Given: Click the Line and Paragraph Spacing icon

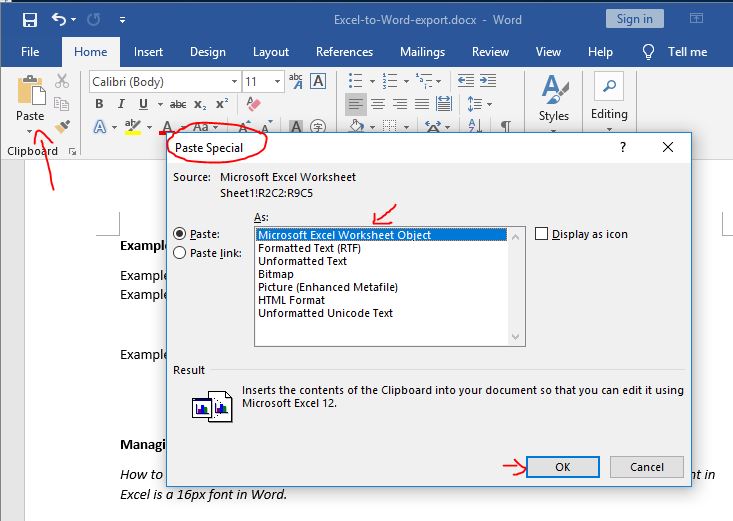Looking at the screenshot, I should (x=475, y=104).
